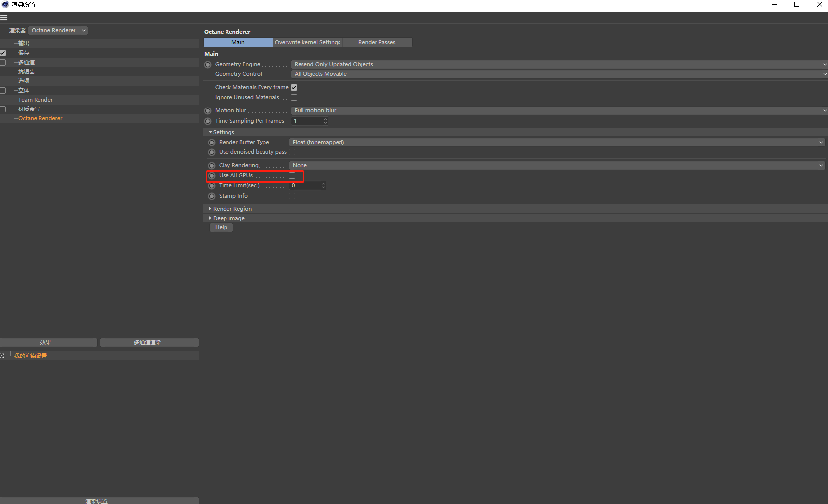Open the 渲染器 Octane Renderer dropdown
The height and width of the screenshot is (504, 828).
point(58,30)
